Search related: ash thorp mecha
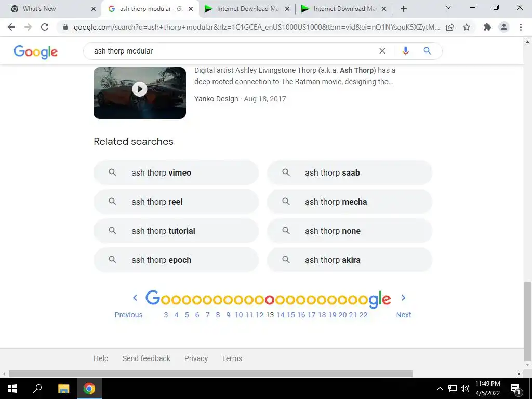532x399 pixels. (x=350, y=202)
